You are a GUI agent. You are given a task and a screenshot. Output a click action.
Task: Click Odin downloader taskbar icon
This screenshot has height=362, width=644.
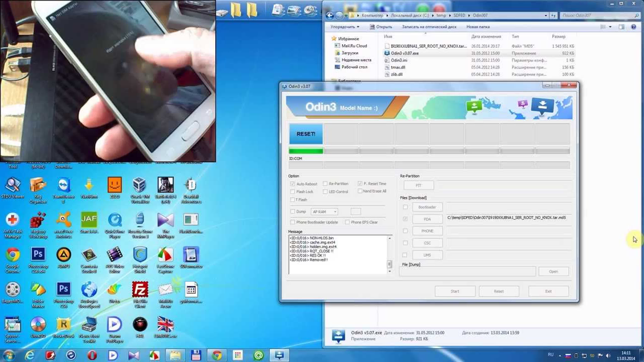point(279,355)
